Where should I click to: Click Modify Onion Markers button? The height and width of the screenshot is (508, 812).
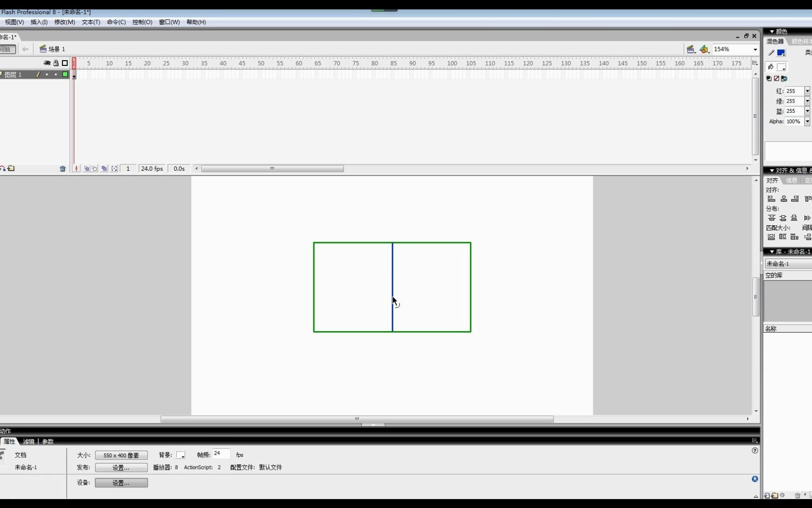coord(114,168)
